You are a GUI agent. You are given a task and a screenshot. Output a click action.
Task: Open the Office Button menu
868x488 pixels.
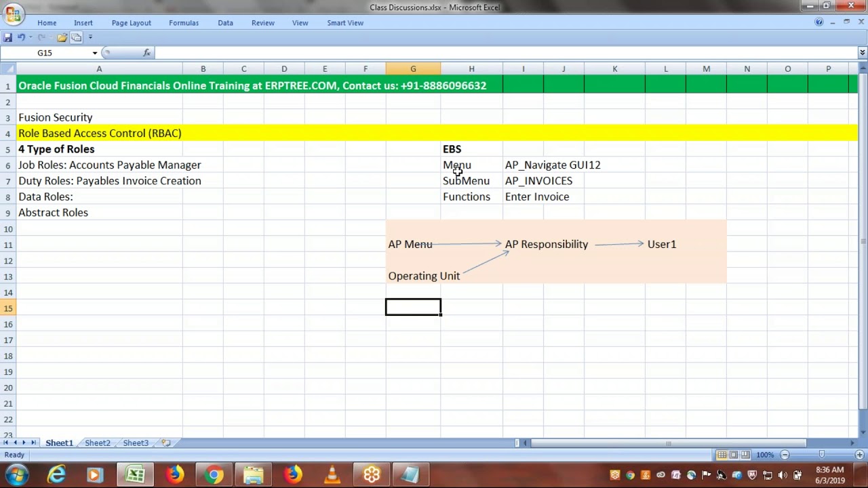click(12, 14)
